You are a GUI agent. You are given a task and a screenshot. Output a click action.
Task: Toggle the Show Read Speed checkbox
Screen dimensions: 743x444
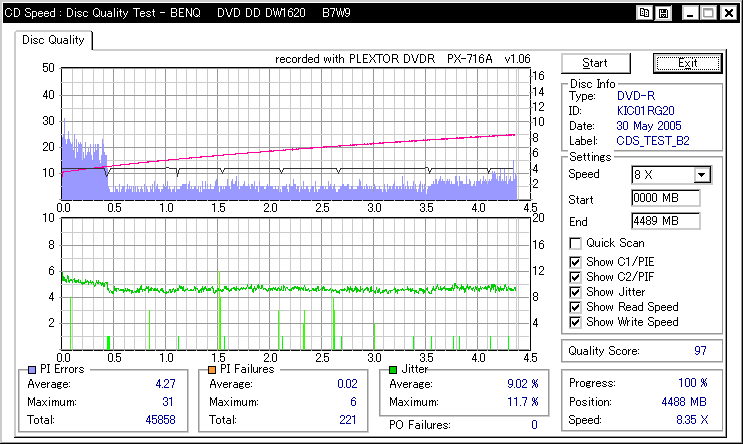coord(575,307)
